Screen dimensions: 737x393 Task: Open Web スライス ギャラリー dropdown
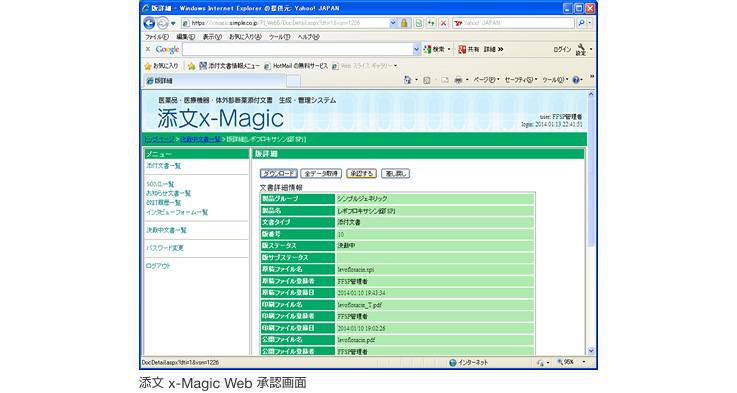[364, 66]
